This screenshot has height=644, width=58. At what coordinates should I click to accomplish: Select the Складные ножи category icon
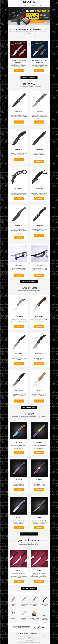click(x=13, y=599)
